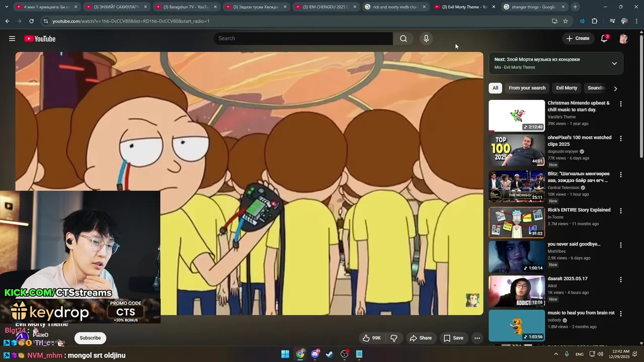Viewport: 644px width, 362px height.
Task: Open Windows Start menu
Action: [285, 354]
